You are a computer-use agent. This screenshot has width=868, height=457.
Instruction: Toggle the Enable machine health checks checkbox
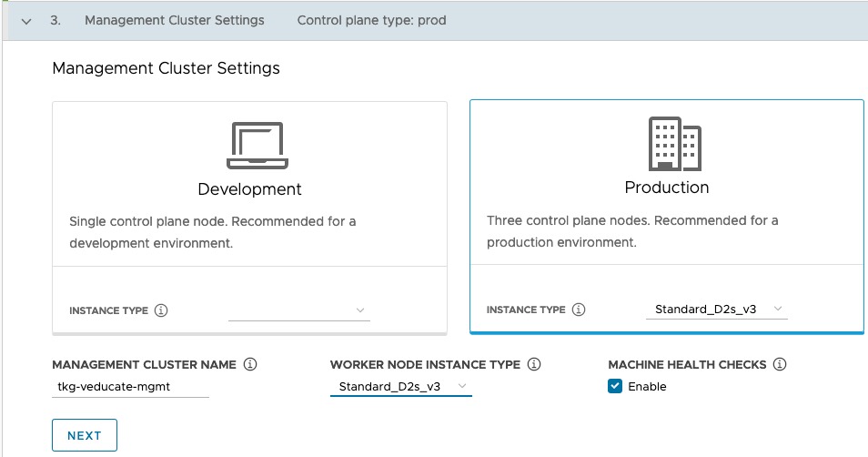point(615,386)
